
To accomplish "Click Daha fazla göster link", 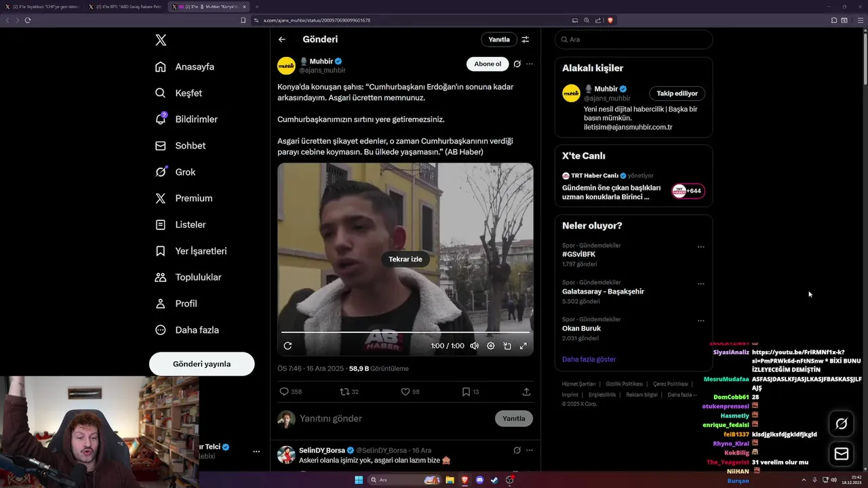I will tap(589, 359).
